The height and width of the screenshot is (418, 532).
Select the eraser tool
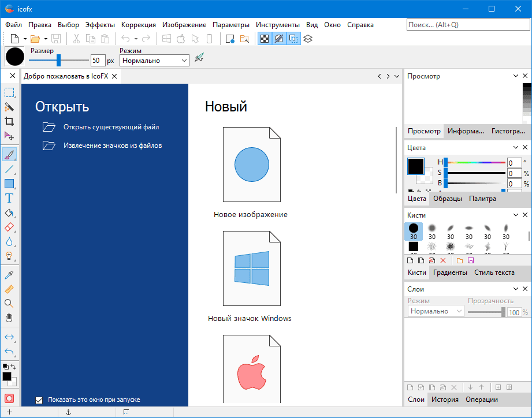[9, 227]
